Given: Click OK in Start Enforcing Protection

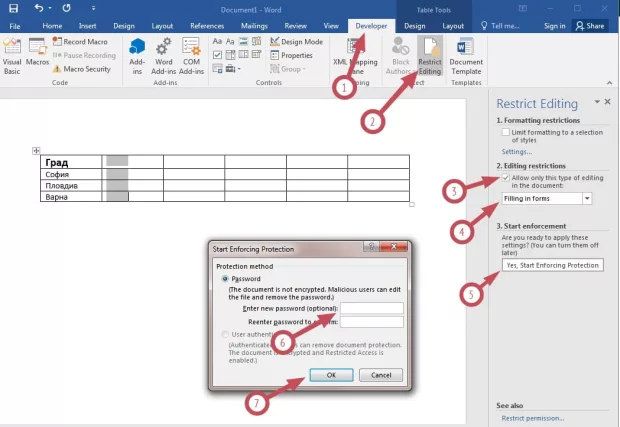Looking at the screenshot, I should (331, 375).
